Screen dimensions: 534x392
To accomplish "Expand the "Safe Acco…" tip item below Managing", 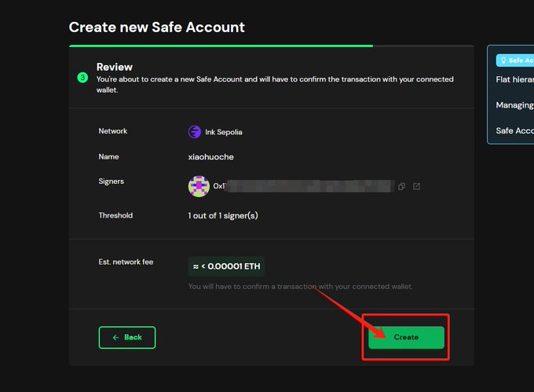I will point(514,130).
